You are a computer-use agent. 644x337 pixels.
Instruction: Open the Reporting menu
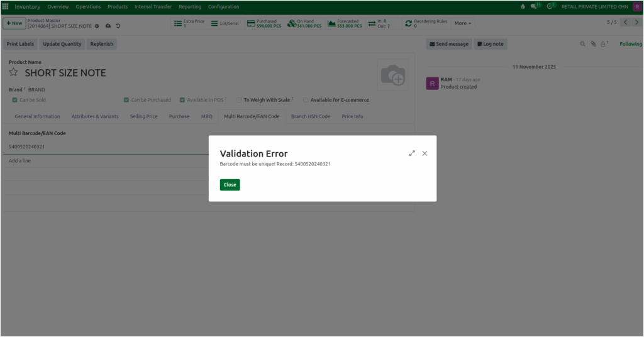point(190,6)
